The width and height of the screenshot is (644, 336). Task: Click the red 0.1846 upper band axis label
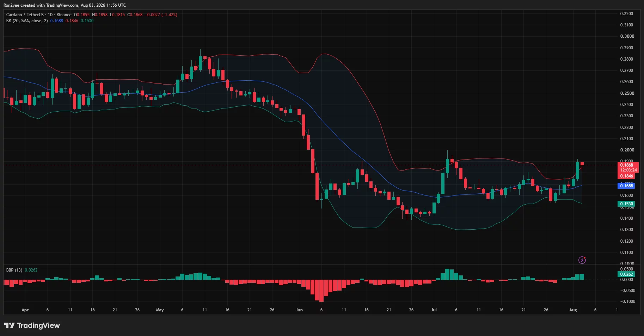[x=627, y=176]
